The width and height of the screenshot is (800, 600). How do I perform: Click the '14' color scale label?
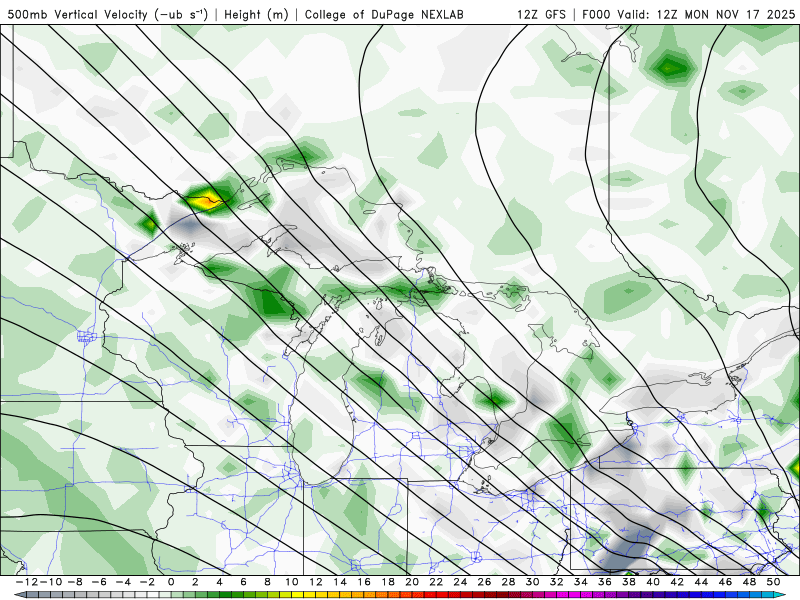(x=340, y=582)
